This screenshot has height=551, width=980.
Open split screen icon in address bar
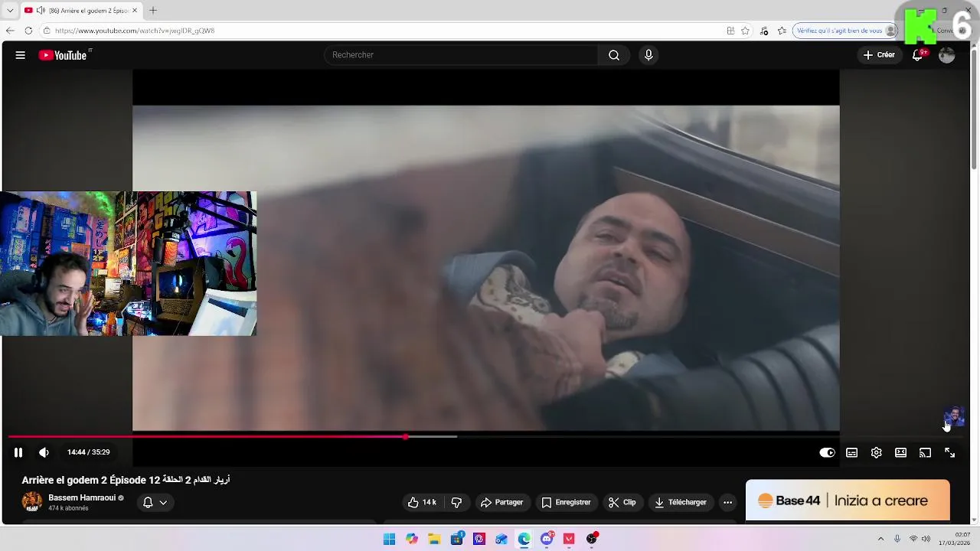(730, 31)
